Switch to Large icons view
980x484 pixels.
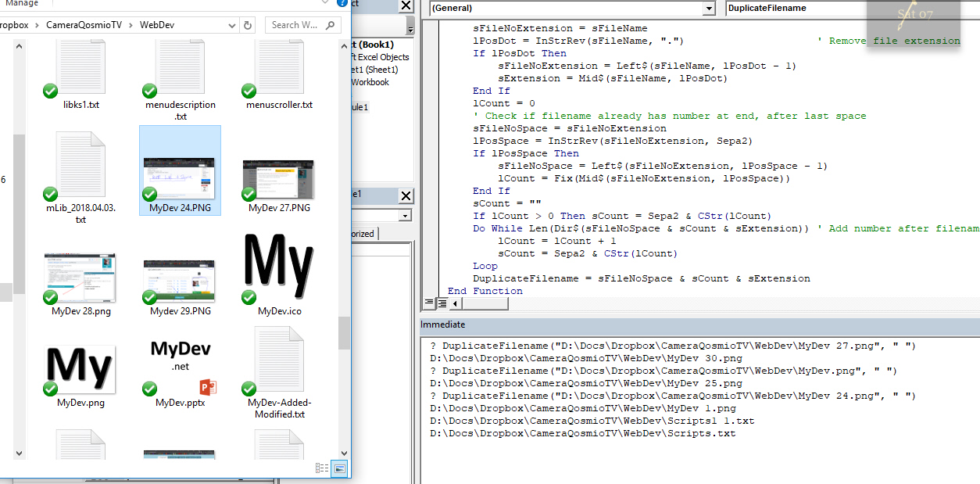click(x=340, y=468)
